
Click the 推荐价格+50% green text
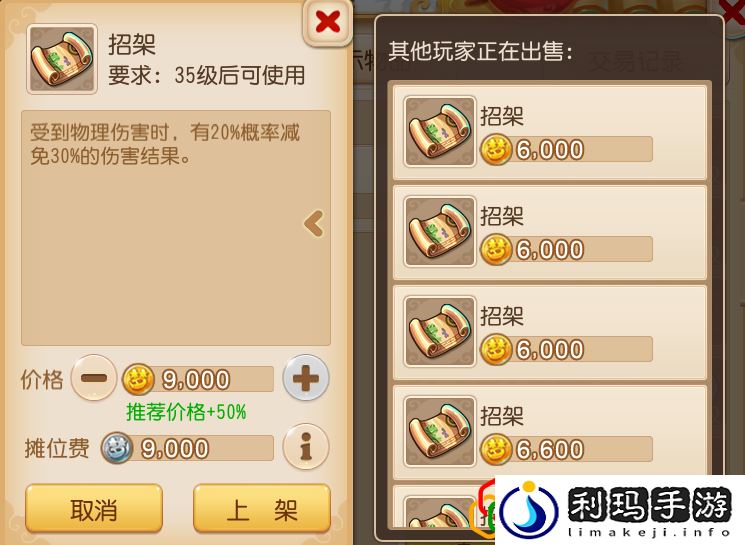[186, 412]
